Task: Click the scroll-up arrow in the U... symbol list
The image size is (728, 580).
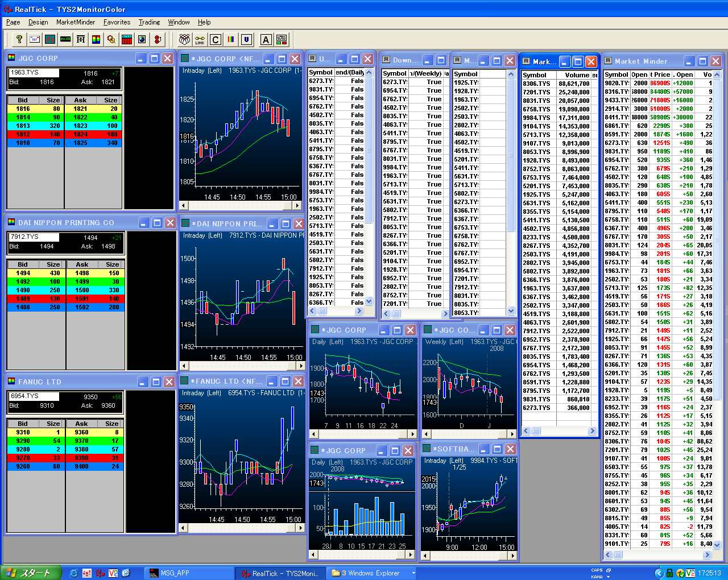Action: [369, 72]
